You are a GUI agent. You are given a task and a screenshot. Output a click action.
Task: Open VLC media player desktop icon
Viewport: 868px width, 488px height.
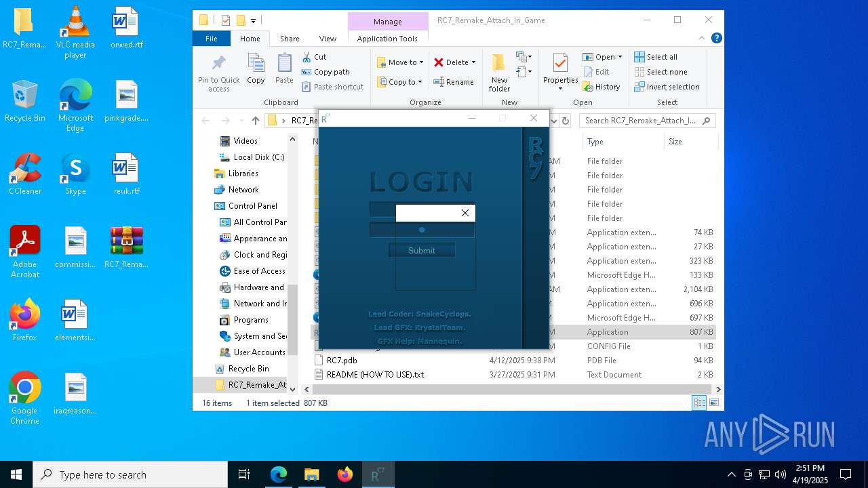[75, 32]
